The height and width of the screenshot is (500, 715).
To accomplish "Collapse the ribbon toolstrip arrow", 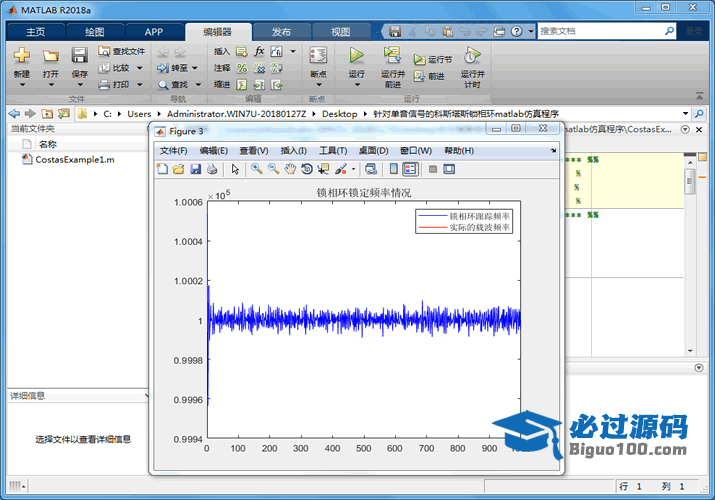I will point(699,96).
